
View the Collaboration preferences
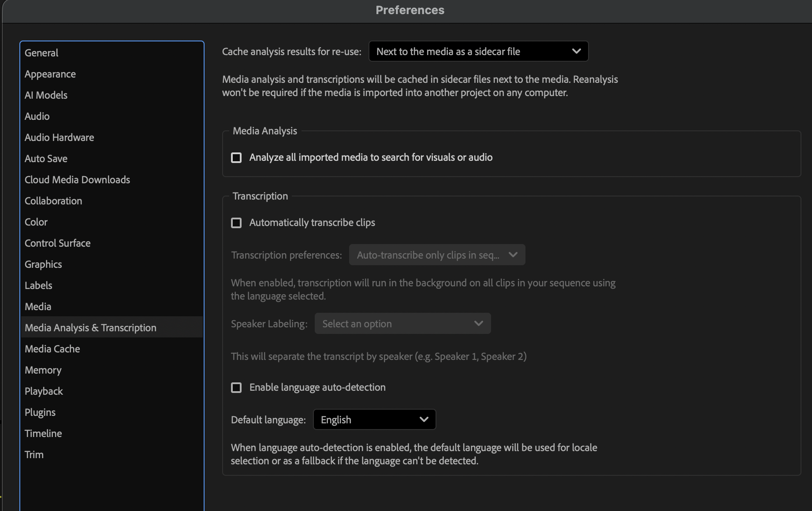tap(53, 200)
